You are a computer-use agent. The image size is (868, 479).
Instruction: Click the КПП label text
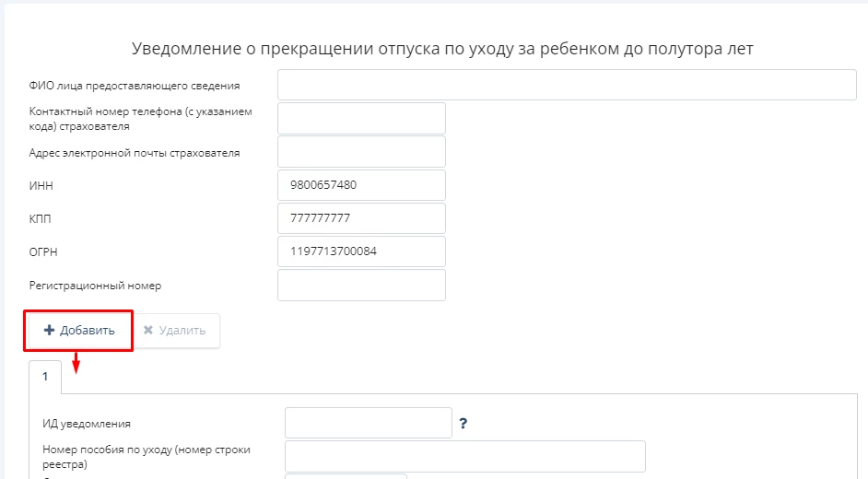[41, 219]
